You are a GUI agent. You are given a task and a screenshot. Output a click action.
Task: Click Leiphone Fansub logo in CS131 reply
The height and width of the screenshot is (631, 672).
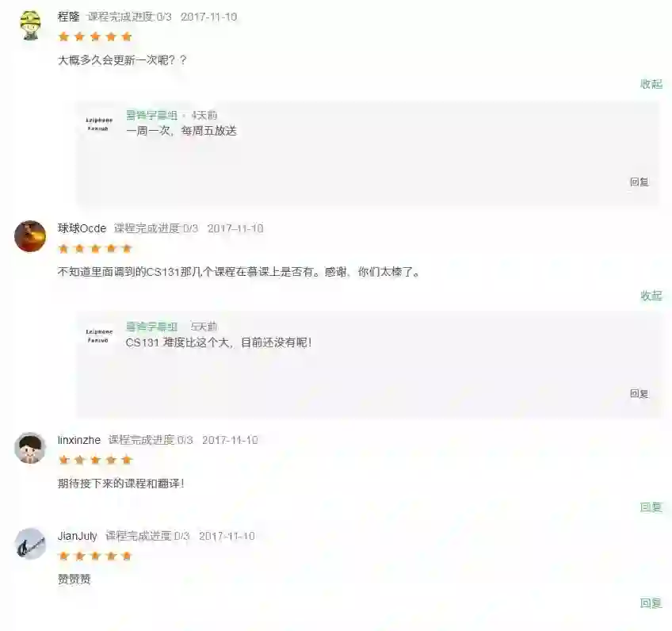(x=99, y=336)
